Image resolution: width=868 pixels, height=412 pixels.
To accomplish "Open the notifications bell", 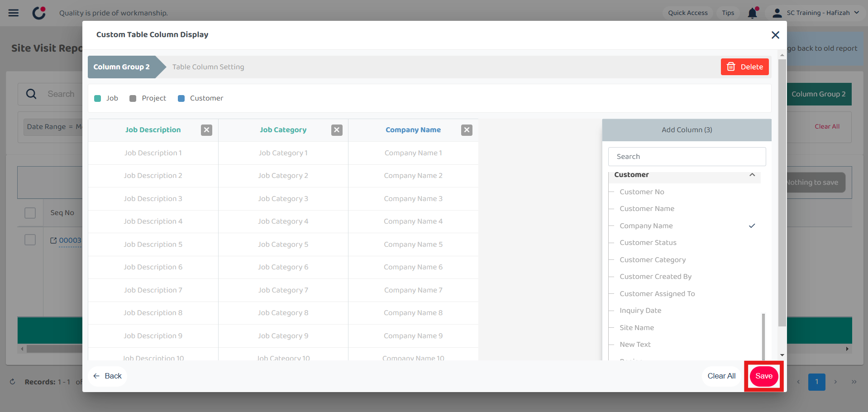I will point(752,13).
